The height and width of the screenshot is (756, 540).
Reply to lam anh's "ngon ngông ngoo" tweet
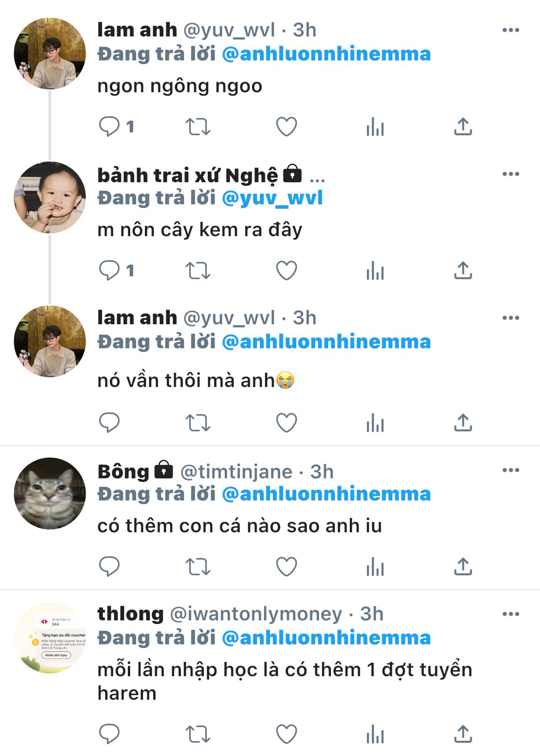pyautogui.click(x=110, y=126)
